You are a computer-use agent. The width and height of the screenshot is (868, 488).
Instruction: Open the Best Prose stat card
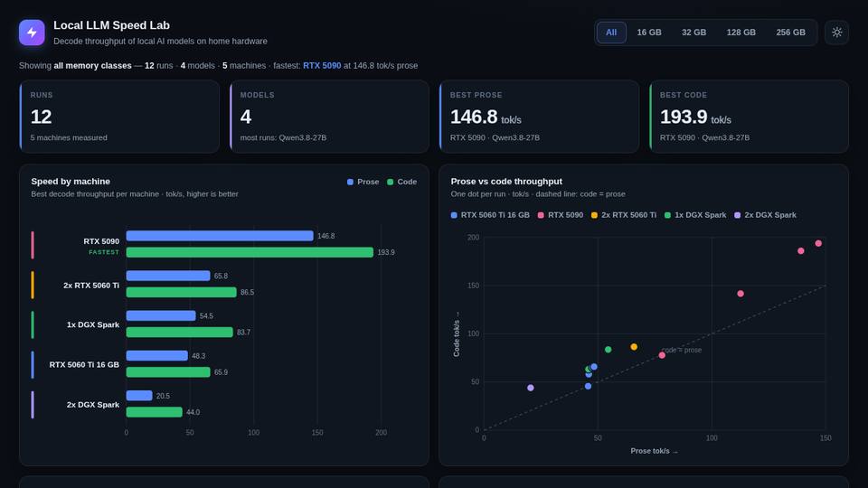click(539, 117)
